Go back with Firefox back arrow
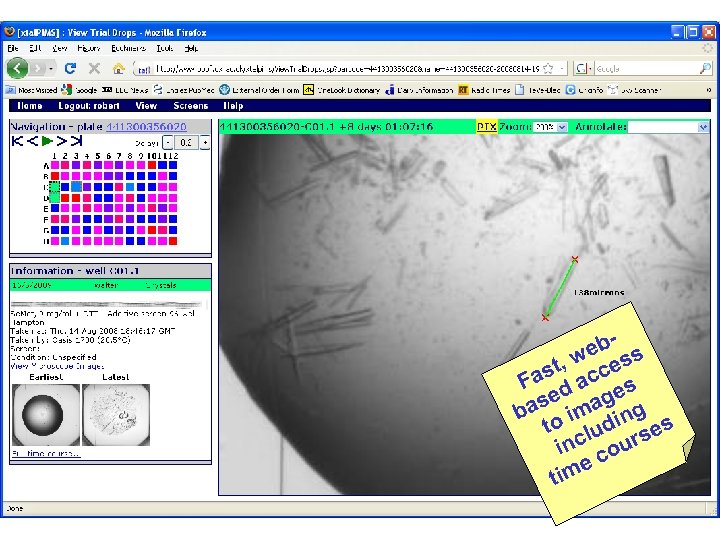The width and height of the screenshot is (720, 540). pyautogui.click(x=17, y=68)
